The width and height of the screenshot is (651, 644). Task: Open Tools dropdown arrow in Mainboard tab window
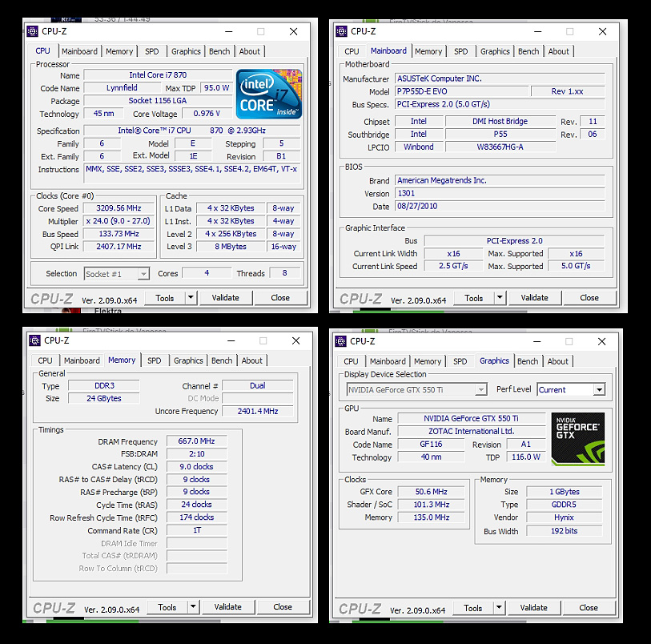coord(500,298)
